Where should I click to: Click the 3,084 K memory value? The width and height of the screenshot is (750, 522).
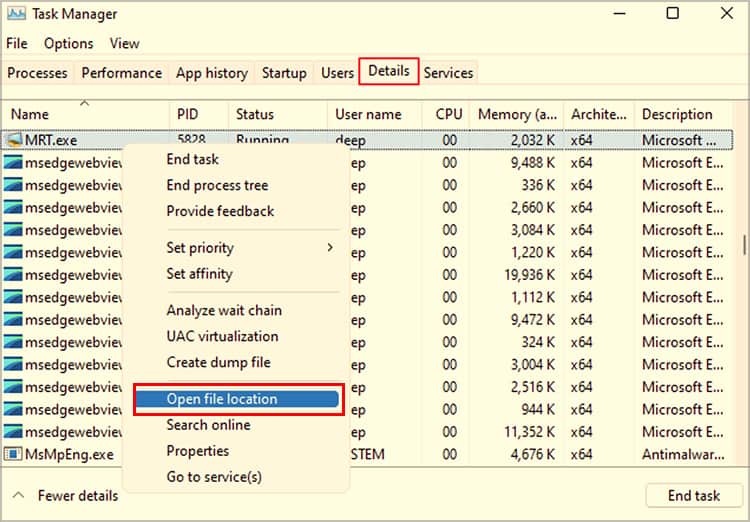(533, 230)
